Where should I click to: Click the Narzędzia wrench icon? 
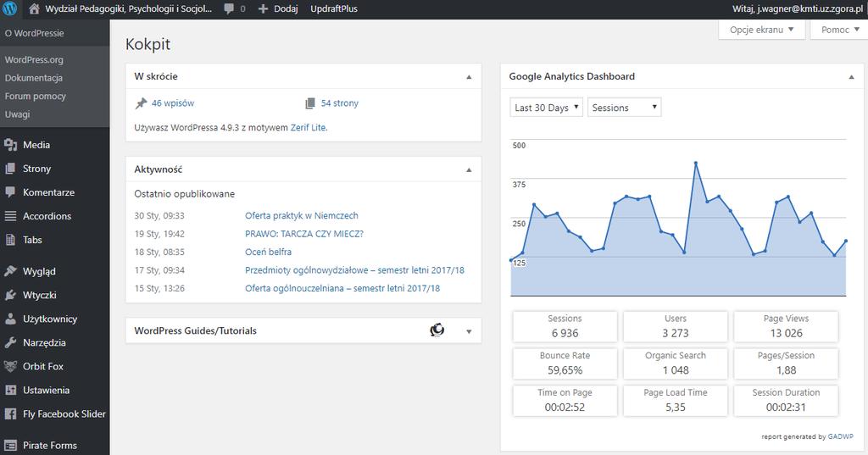click(10, 342)
